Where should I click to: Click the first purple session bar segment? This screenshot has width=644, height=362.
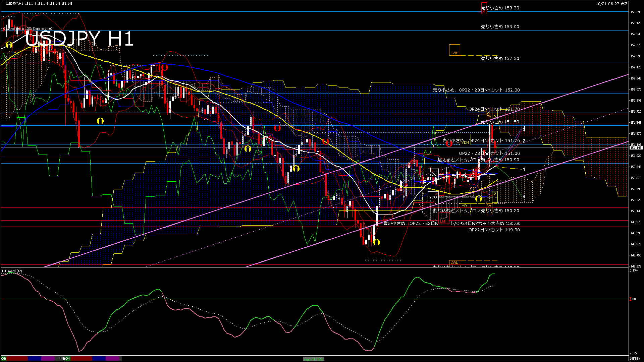[48, 359]
